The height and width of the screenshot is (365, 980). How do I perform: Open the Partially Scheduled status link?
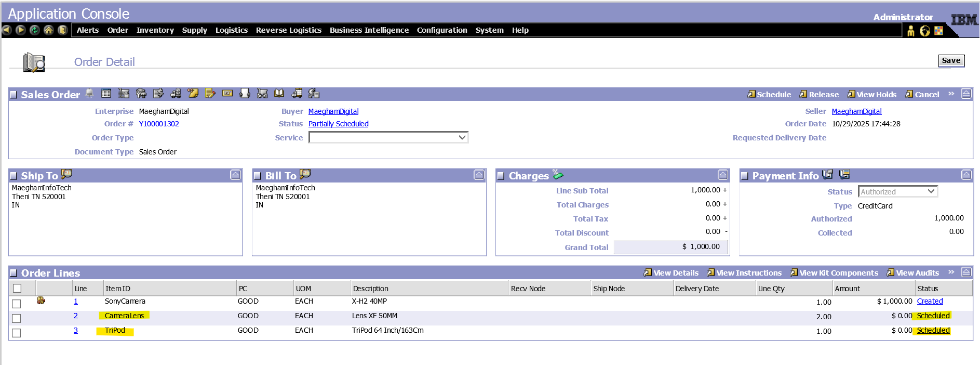tap(338, 124)
